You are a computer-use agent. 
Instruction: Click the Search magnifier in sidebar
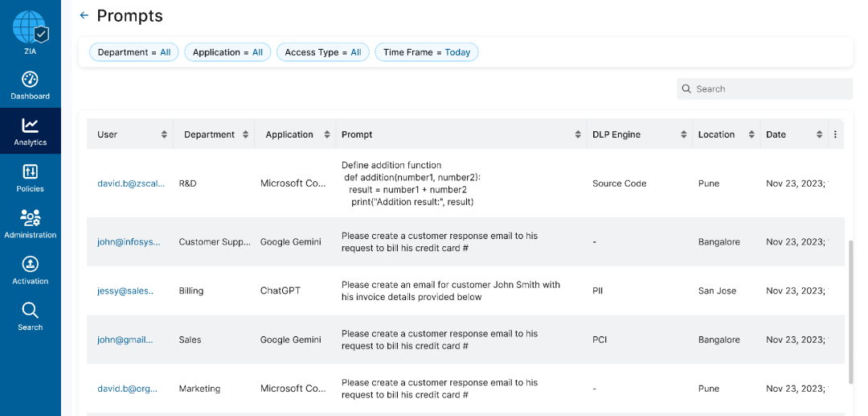point(30,311)
